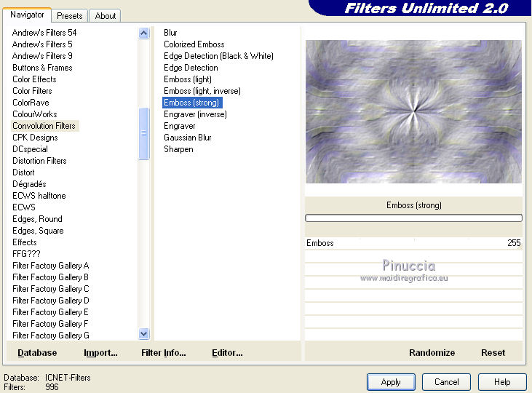Select Filter Factory Gallery A

point(50,266)
